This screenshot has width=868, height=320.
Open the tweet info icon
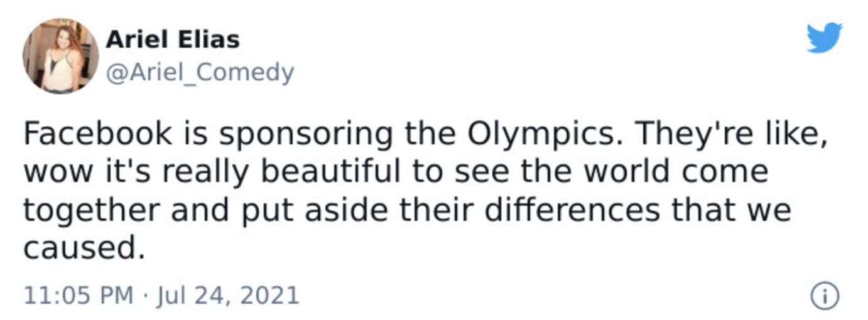pyautogui.click(x=825, y=296)
